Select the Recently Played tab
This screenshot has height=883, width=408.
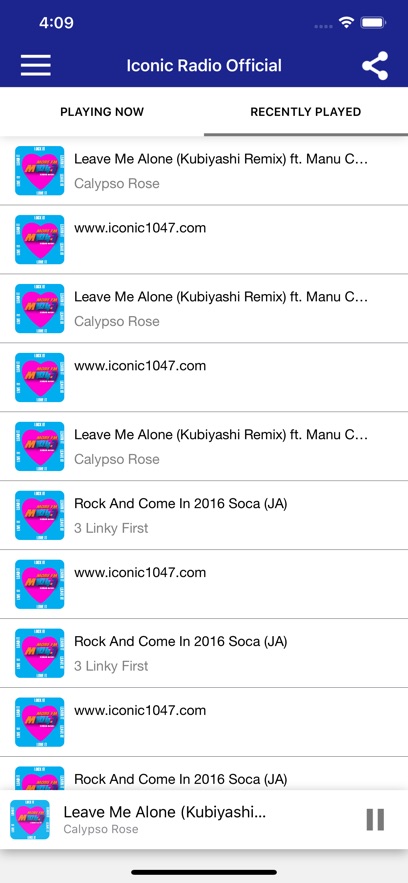coord(306,112)
